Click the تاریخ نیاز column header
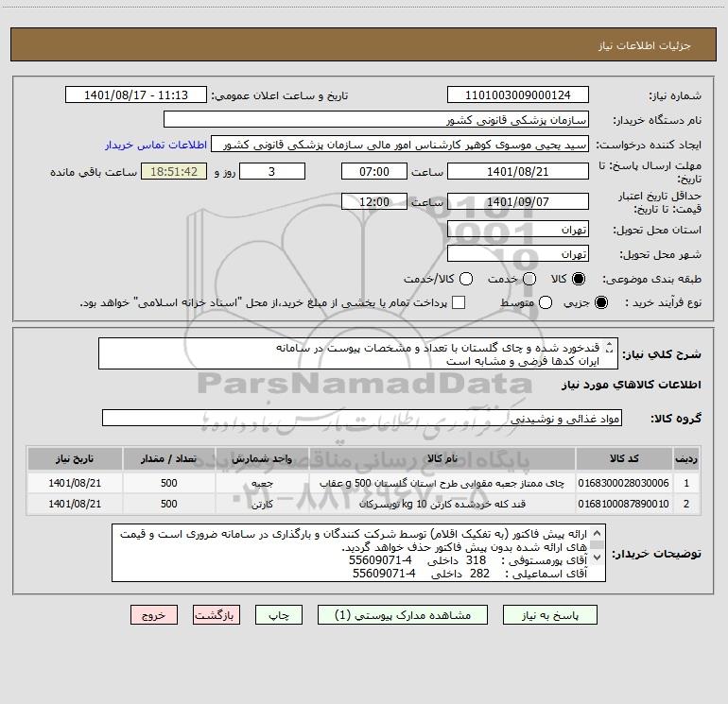 [75, 458]
